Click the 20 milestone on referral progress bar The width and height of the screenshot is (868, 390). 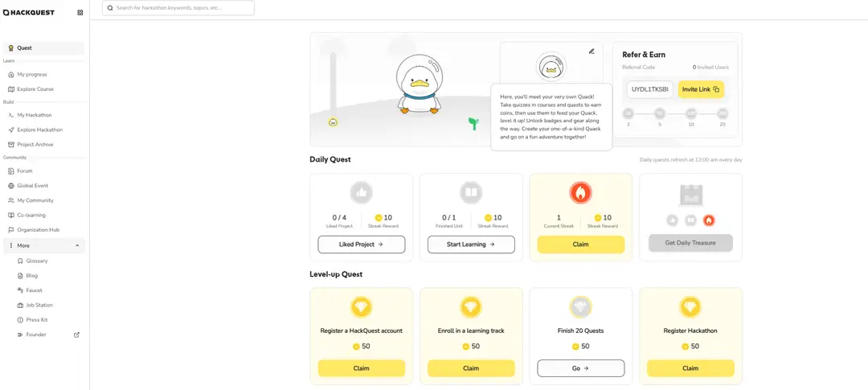(723, 113)
